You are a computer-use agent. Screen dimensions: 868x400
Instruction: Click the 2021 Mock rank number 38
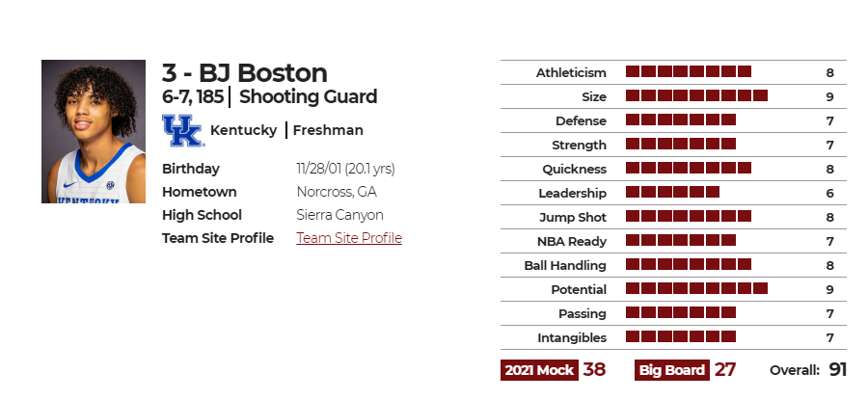pyautogui.click(x=594, y=369)
